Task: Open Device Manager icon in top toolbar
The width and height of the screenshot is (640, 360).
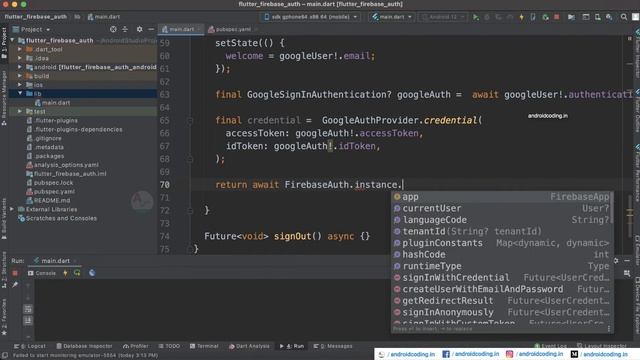Action: coord(597,17)
